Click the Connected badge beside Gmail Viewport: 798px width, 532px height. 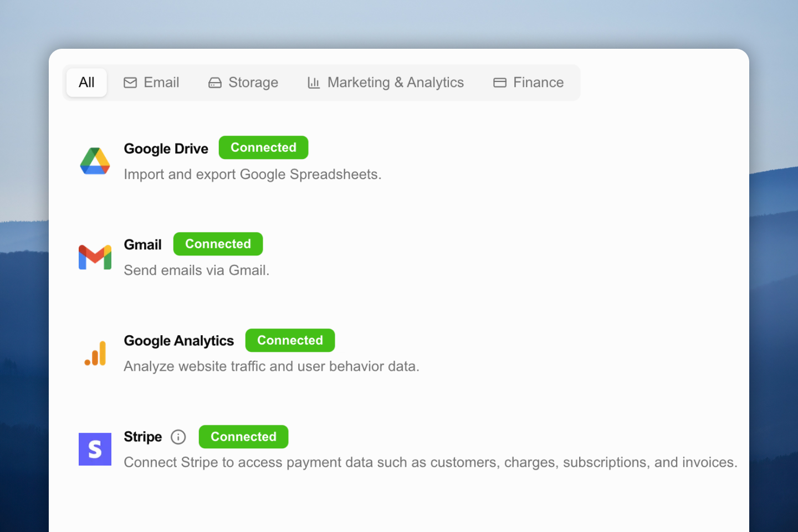(x=218, y=244)
